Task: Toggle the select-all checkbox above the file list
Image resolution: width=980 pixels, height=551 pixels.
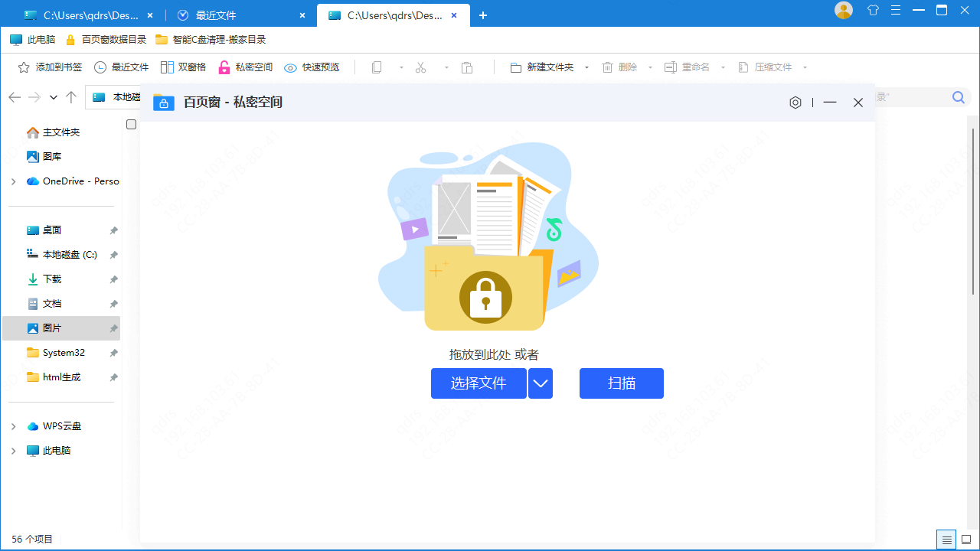Action: [x=131, y=124]
